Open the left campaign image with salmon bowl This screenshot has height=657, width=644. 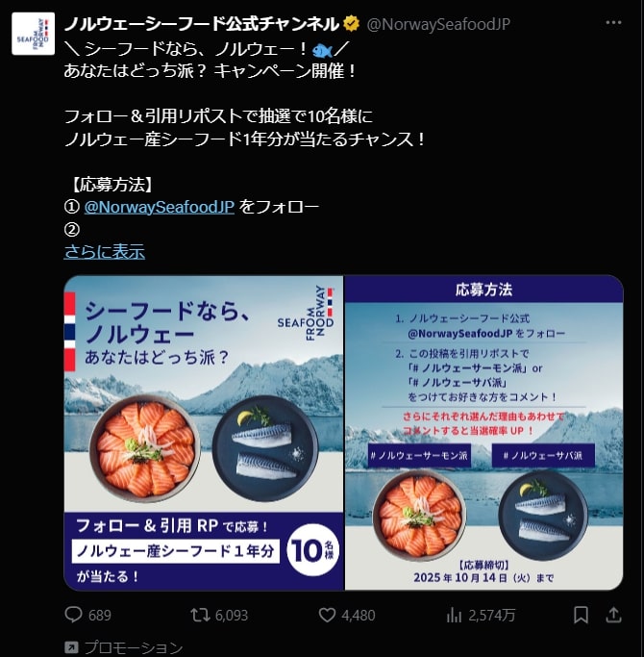[x=204, y=433]
